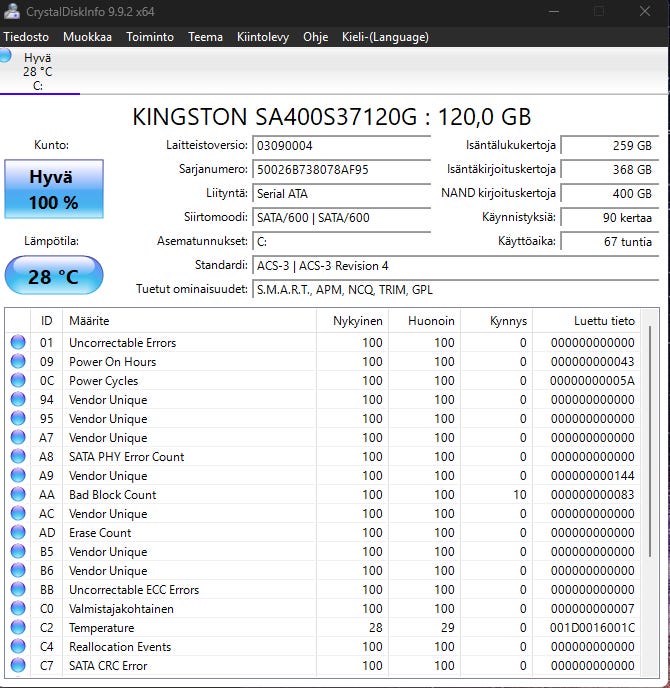Viewport: 670px width, 688px height.
Task: Click the NAND kirjoituskertoja value 400 GB
Action: pos(610,194)
